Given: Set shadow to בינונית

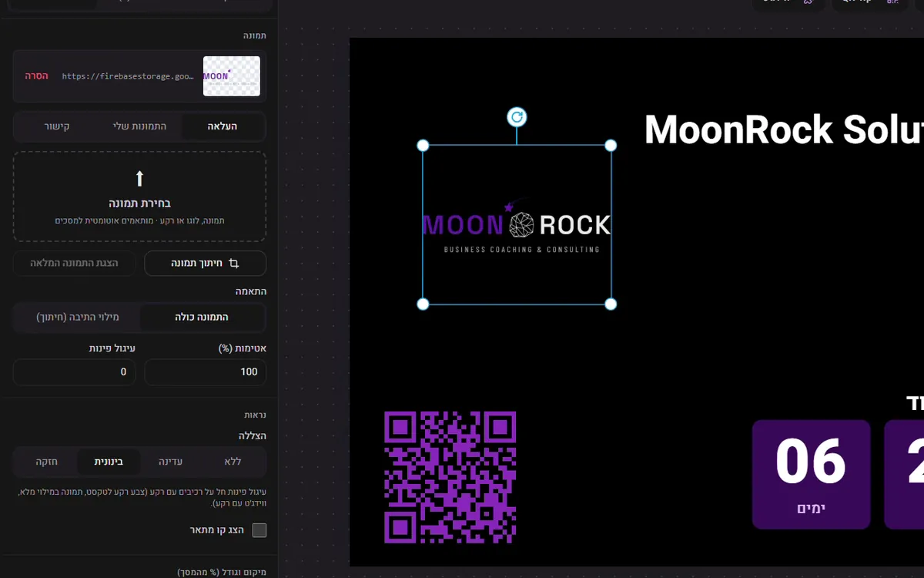Looking at the screenshot, I should click(109, 462).
